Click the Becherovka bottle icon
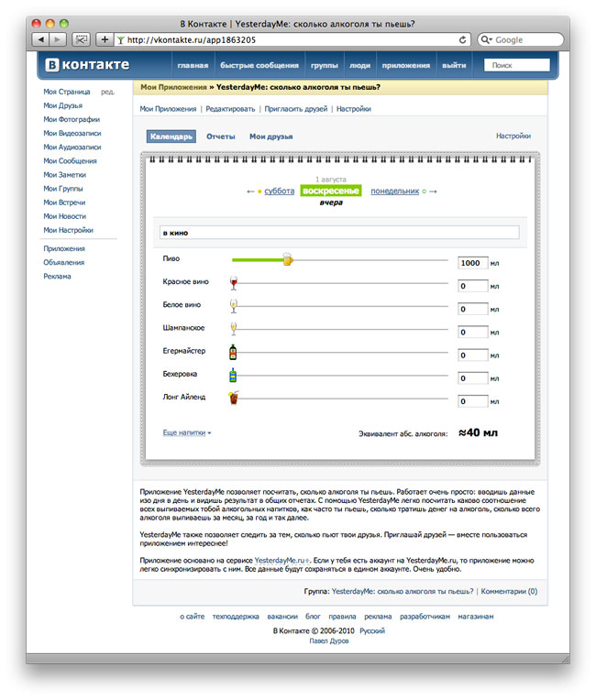The width and height of the screenshot is (596, 700). pyautogui.click(x=233, y=376)
